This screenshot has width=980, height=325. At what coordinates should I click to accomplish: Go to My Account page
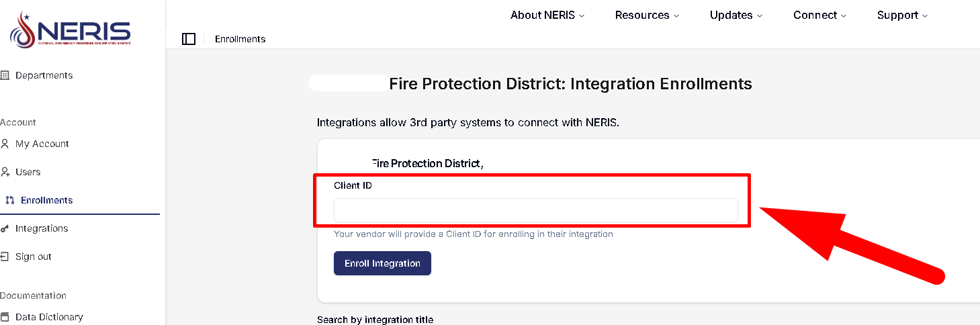click(x=42, y=144)
